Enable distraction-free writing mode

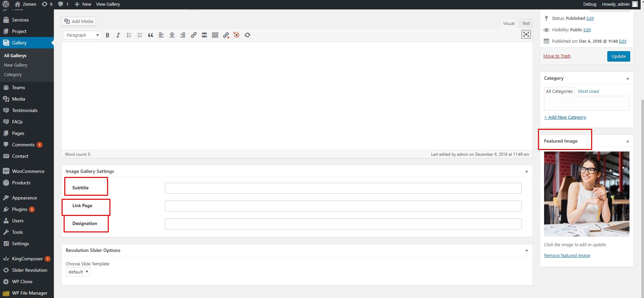(x=526, y=34)
